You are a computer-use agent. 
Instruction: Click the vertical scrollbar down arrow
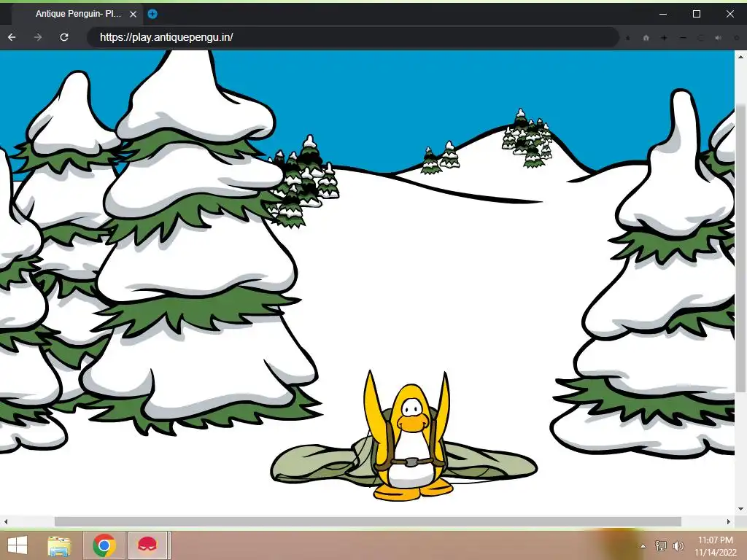pos(741,509)
